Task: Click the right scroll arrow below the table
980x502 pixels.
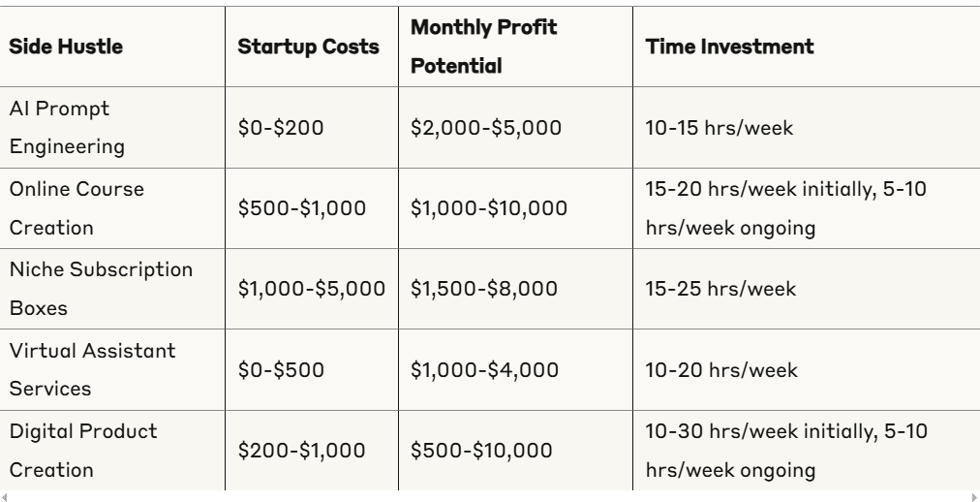Action: 974,497
